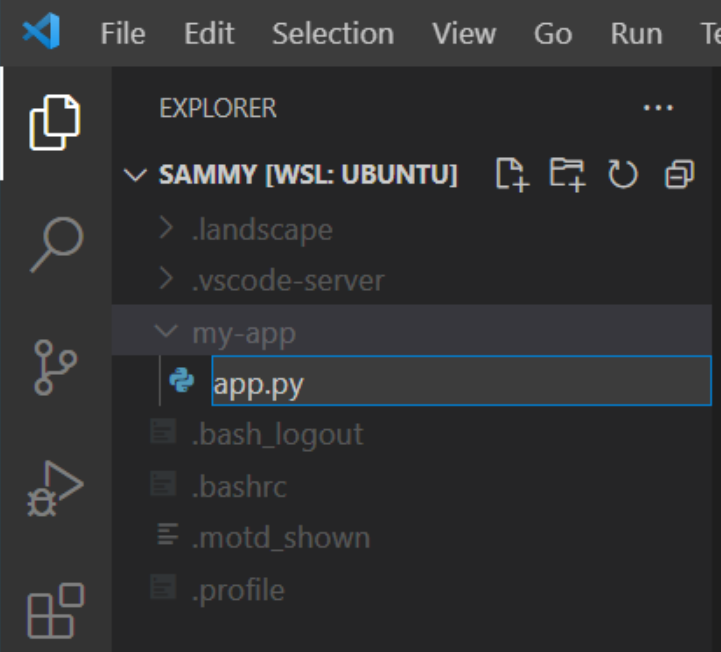Open the View menu
The image size is (721, 652).
point(464,34)
